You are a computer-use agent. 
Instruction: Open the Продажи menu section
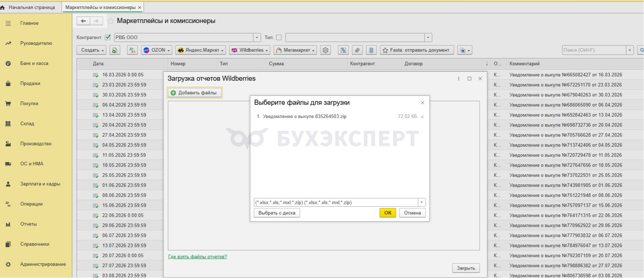(30, 84)
